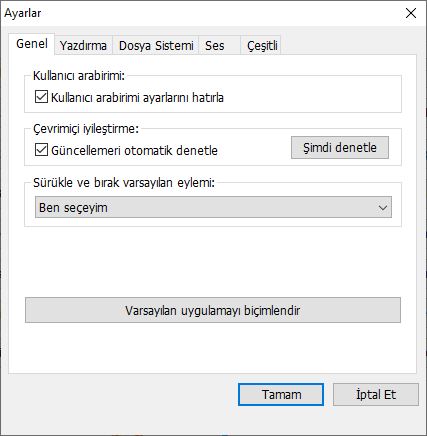Click the Kullanıcı arabirimi group heading

[79, 76]
